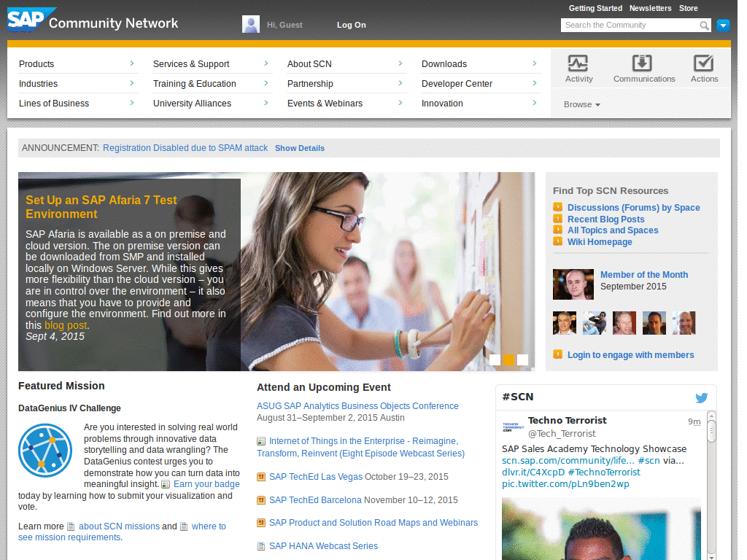The width and height of the screenshot is (747, 560).
Task: Open the Actions checkmark icon
Action: coord(704,64)
